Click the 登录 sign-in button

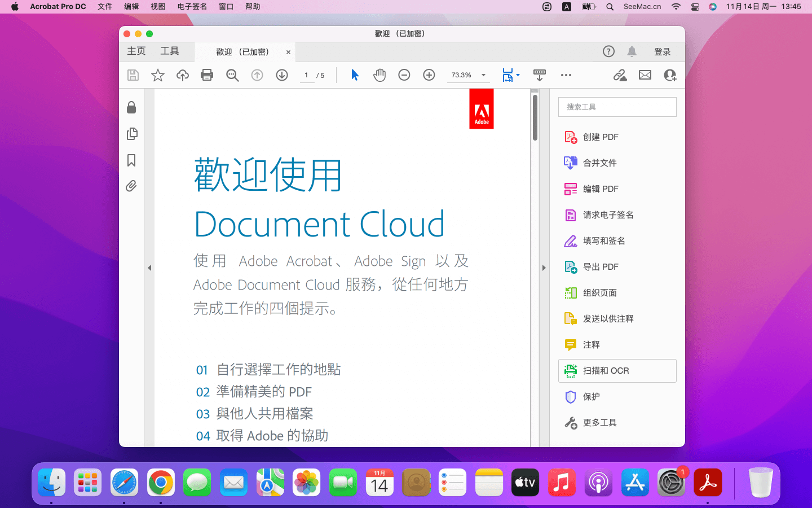click(x=662, y=52)
